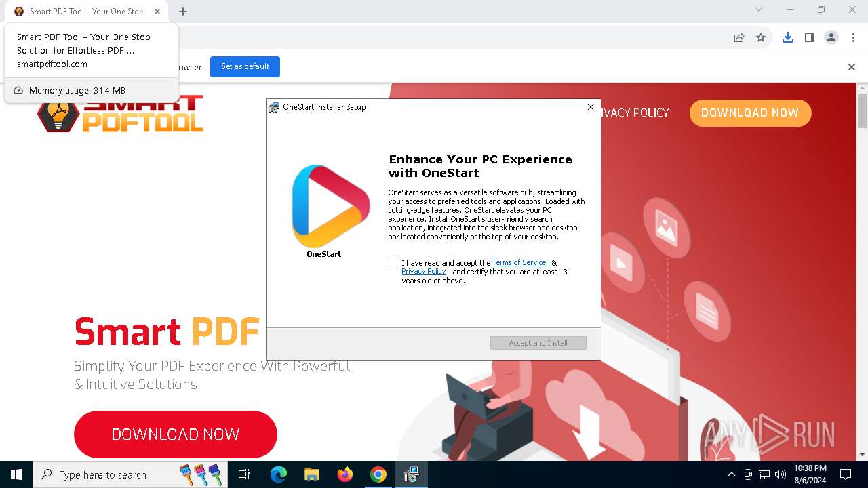Click Set as default browser button
Viewport: 868px width, 488px height.
245,66
